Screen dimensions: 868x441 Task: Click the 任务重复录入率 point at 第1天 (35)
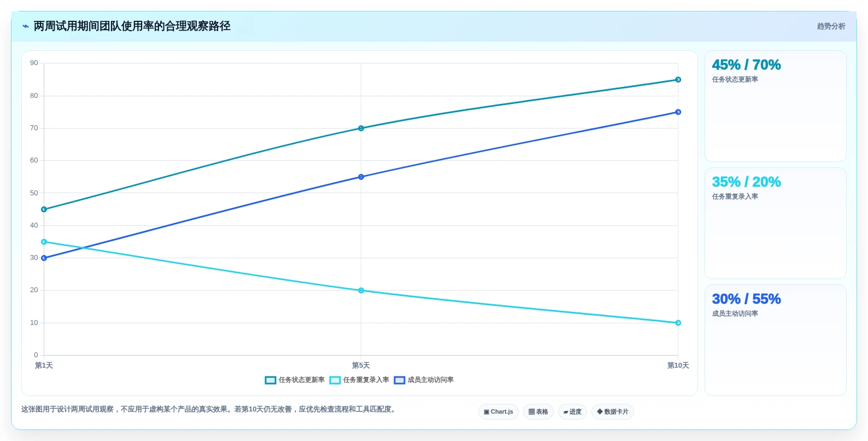[44, 242]
